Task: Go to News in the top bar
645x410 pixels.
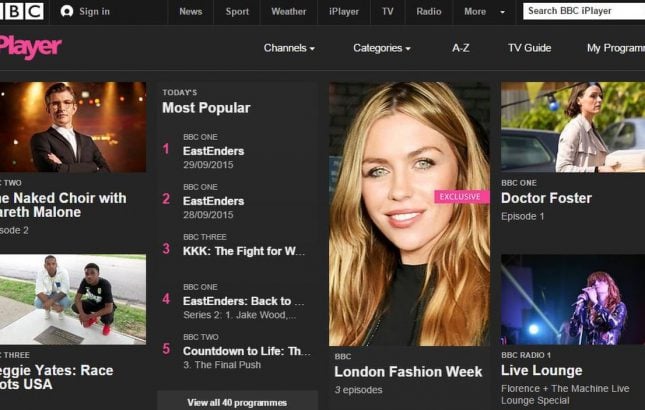Action: 190,12
